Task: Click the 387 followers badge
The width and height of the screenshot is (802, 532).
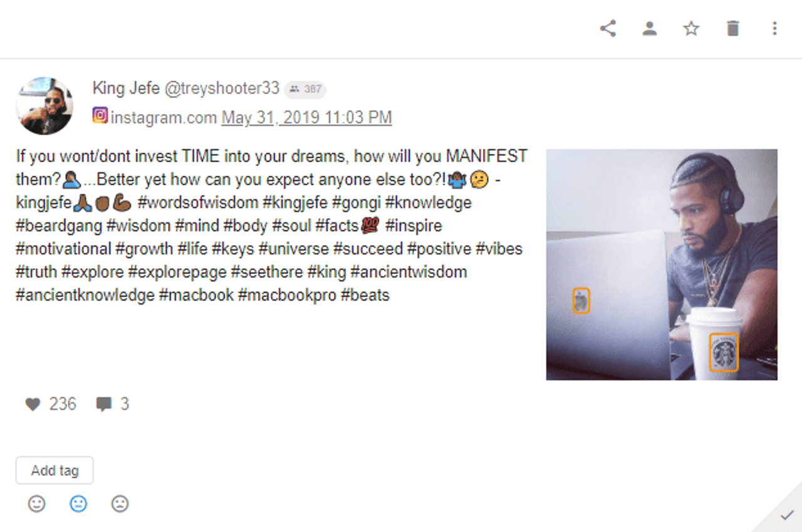Action: [305, 89]
